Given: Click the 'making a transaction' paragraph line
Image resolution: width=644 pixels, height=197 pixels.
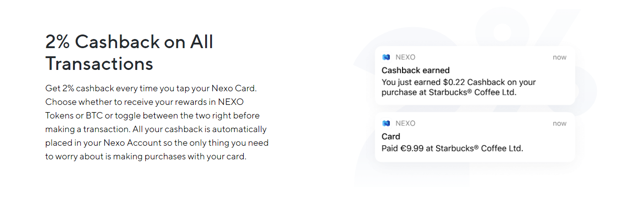Looking at the screenshot, I should (x=156, y=129).
